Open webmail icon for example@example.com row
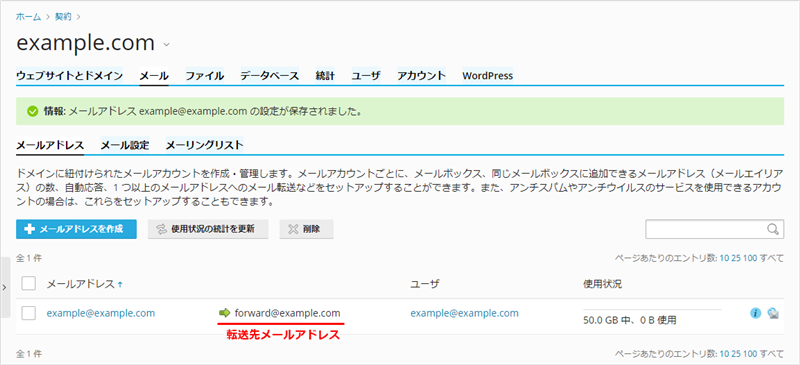This screenshot has width=800, height=365. pyautogui.click(x=773, y=313)
